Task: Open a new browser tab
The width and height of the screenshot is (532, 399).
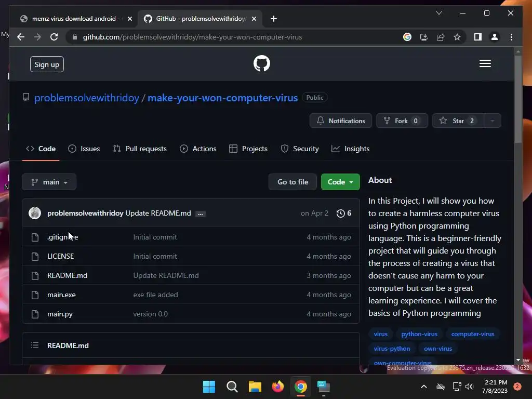Action: 273,19
